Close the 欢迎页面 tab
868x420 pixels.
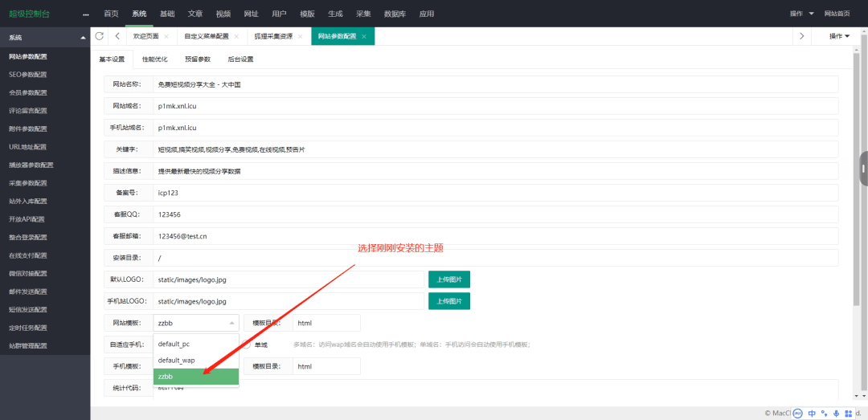click(166, 37)
